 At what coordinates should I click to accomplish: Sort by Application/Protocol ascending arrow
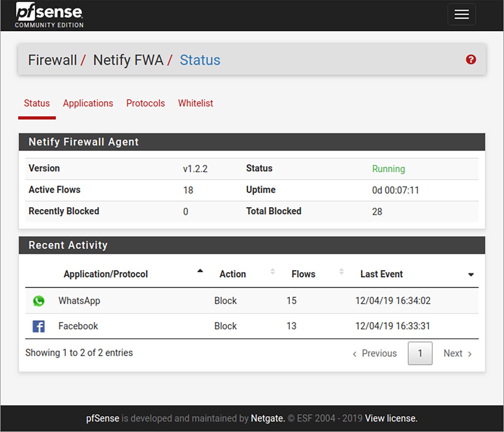click(200, 271)
